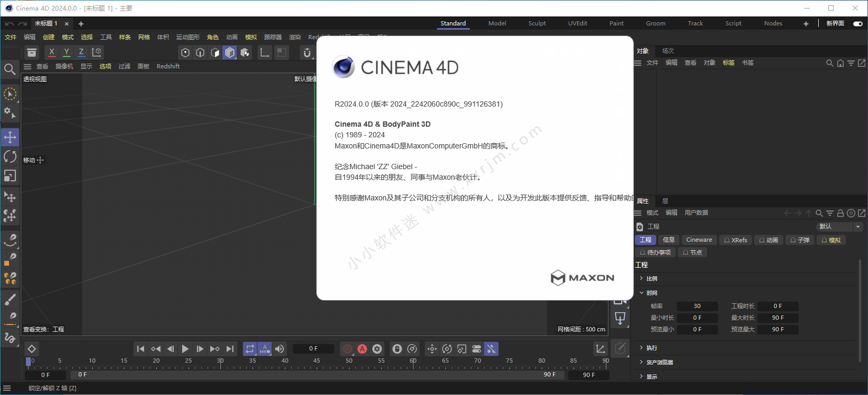Click the 帧率 value field

(x=697, y=306)
